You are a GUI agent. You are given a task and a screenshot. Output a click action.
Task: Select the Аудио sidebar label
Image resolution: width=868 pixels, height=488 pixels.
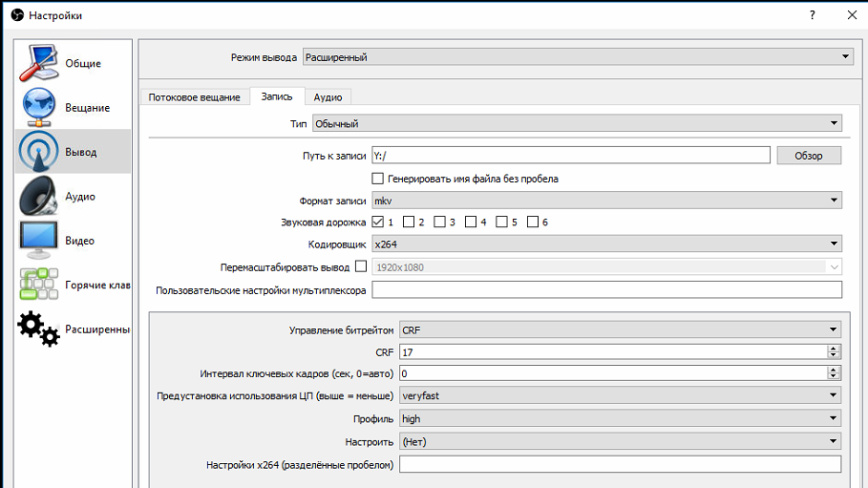pos(80,196)
